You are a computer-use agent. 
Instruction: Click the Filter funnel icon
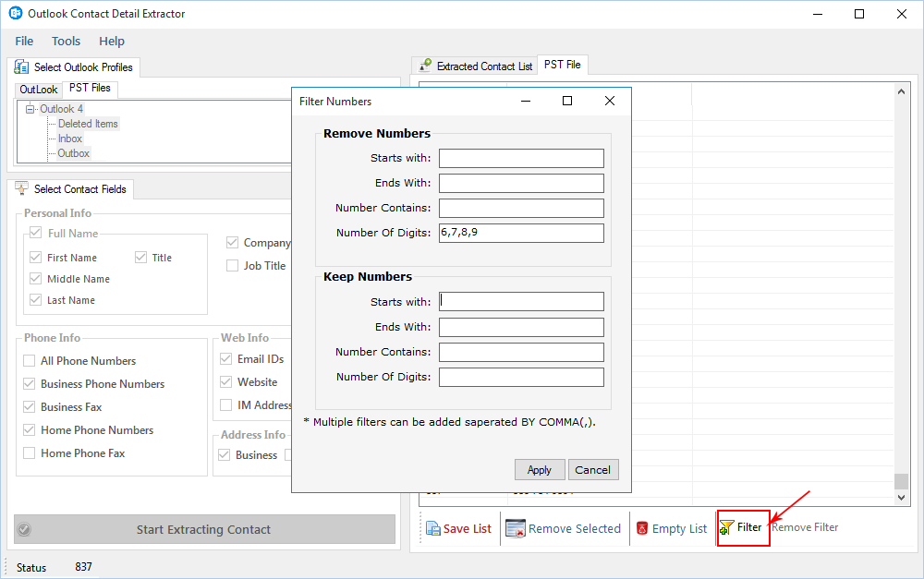pyautogui.click(x=726, y=527)
